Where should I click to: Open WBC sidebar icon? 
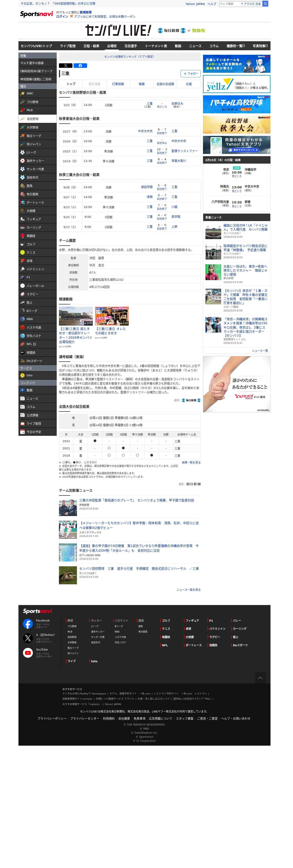click(x=22, y=93)
